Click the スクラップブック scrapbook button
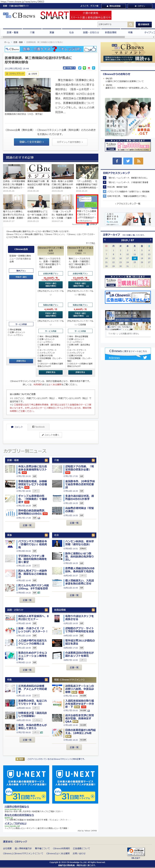155x868 pixels. [15, 73]
